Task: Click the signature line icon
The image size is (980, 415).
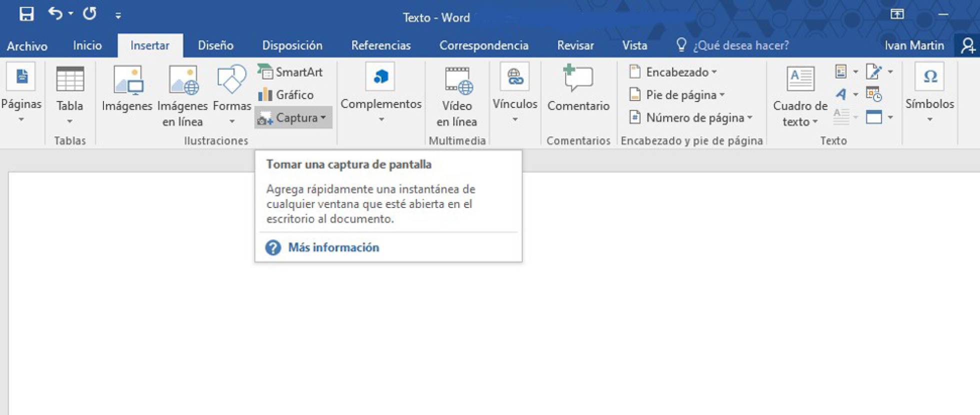Action: point(874,72)
